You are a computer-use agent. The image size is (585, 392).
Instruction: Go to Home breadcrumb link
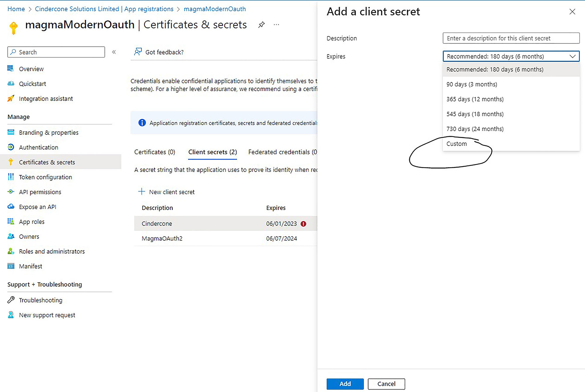pyautogui.click(x=16, y=9)
